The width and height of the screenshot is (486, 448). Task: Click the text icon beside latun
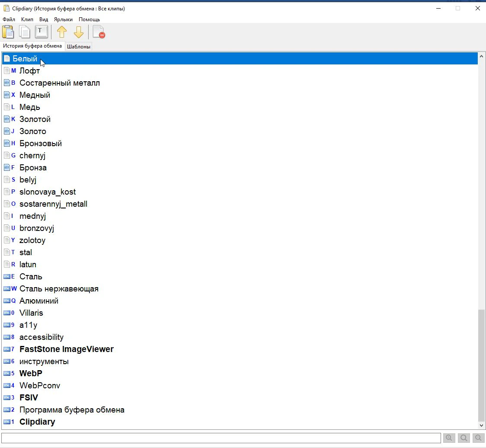click(x=7, y=265)
